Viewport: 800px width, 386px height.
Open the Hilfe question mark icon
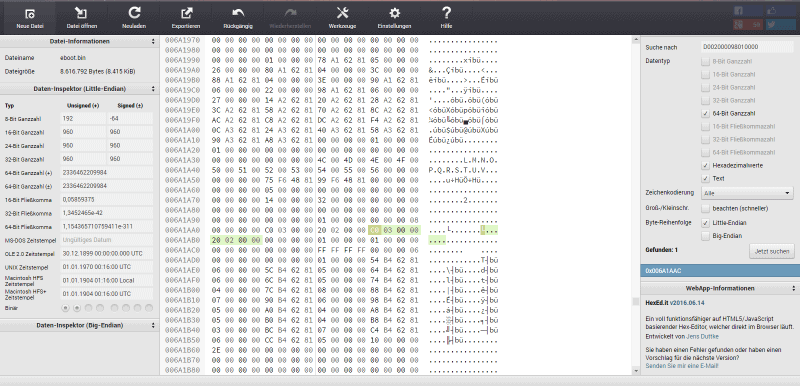click(446, 14)
